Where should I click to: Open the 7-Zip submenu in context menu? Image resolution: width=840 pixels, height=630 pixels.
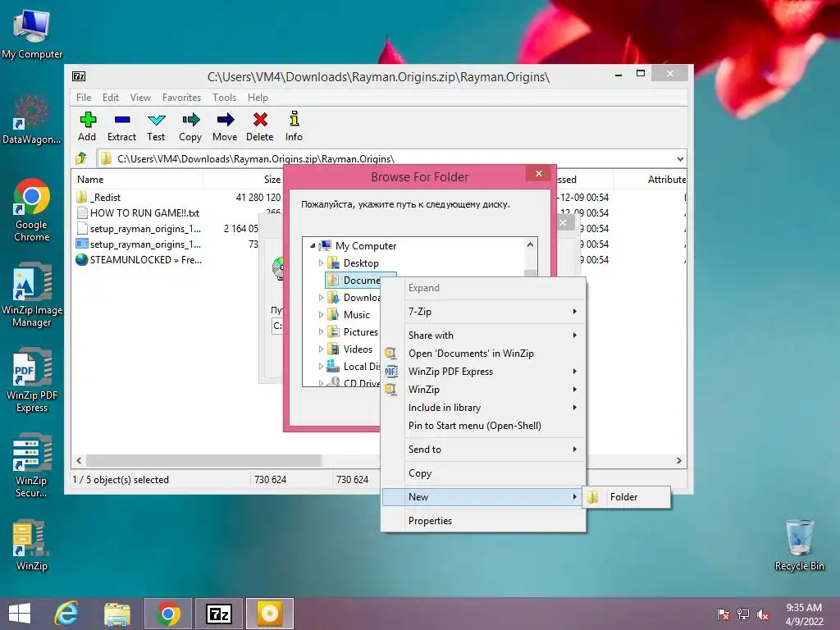(484, 311)
